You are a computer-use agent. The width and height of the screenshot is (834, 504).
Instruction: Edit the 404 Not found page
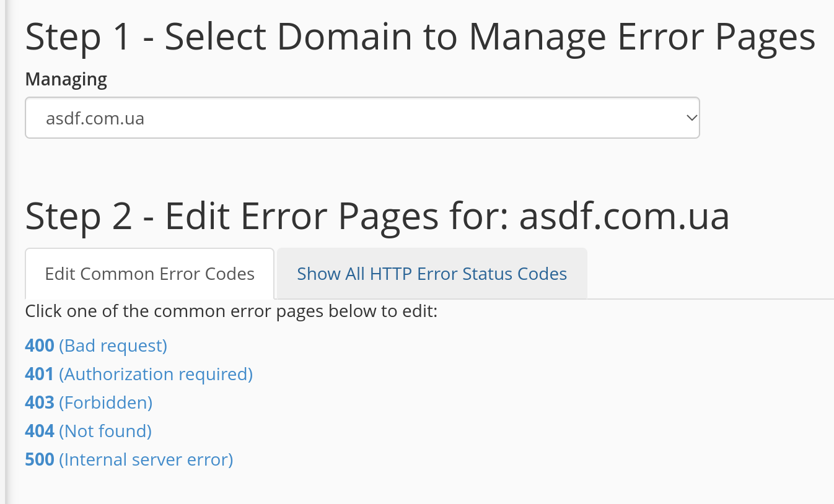coord(88,431)
